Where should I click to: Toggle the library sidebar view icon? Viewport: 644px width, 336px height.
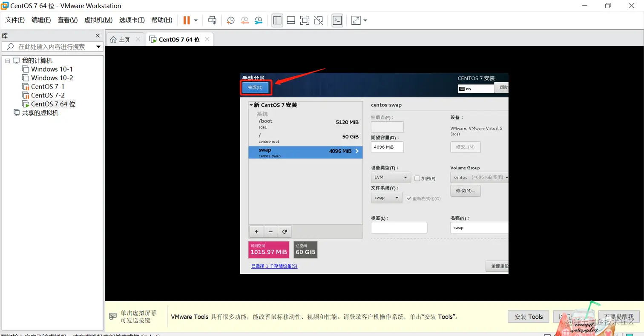[x=277, y=20]
